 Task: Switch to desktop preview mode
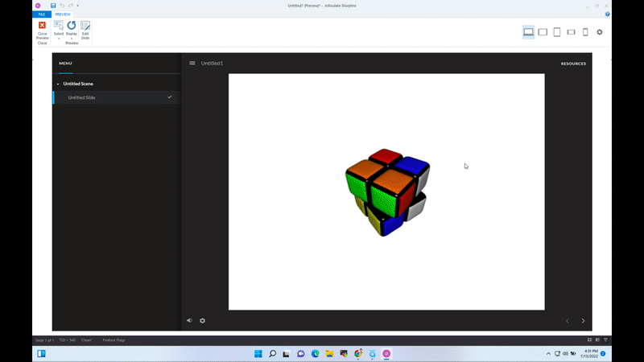click(528, 32)
